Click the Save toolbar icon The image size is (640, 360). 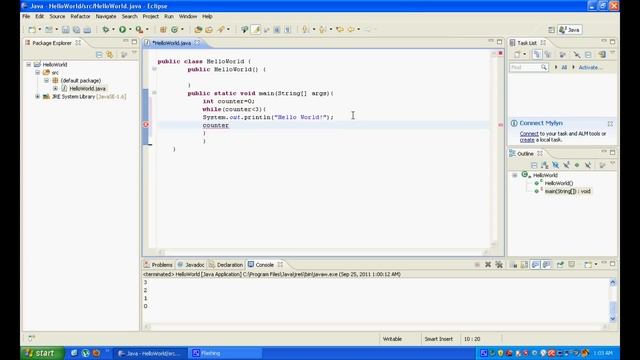65,29
